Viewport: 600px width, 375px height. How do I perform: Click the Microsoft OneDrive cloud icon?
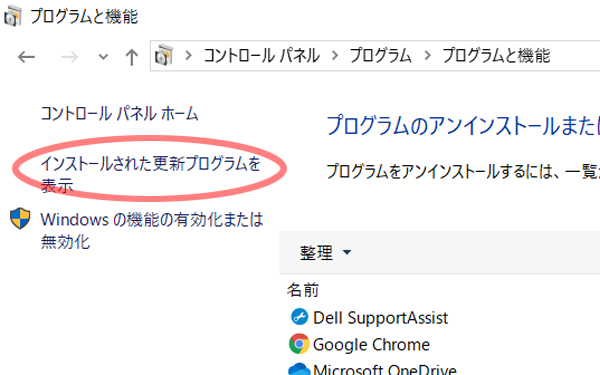(x=299, y=369)
